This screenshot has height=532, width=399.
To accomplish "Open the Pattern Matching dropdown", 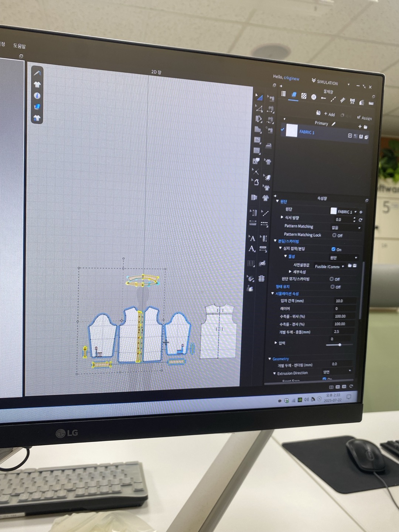I will [345, 228].
